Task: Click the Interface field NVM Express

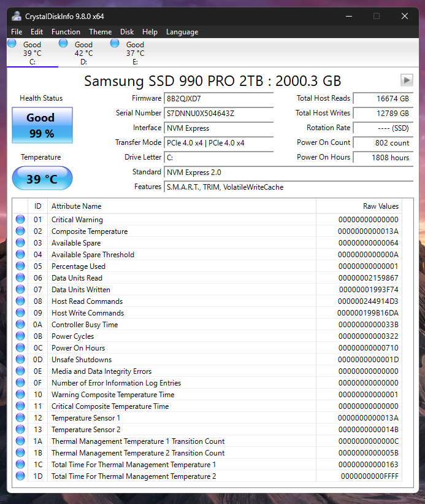Action: coord(218,128)
